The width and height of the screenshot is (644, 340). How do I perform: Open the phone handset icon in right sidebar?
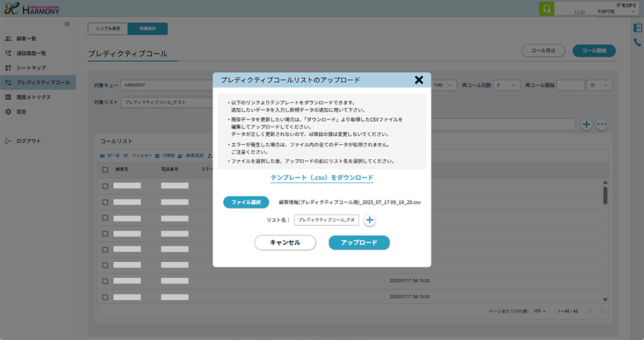[x=637, y=42]
